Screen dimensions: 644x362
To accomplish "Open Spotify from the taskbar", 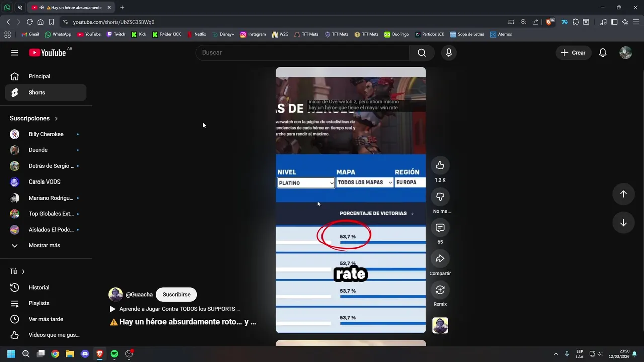I will [x=114, y=354].
